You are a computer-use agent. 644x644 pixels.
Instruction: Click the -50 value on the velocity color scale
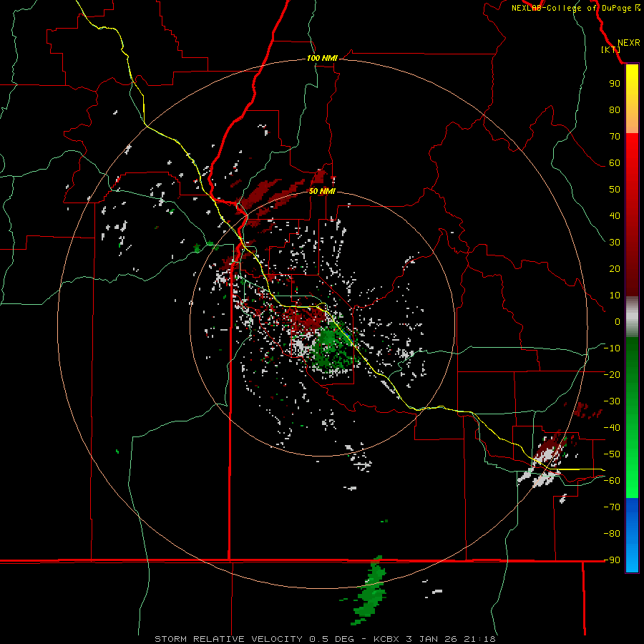click(612, 454)
